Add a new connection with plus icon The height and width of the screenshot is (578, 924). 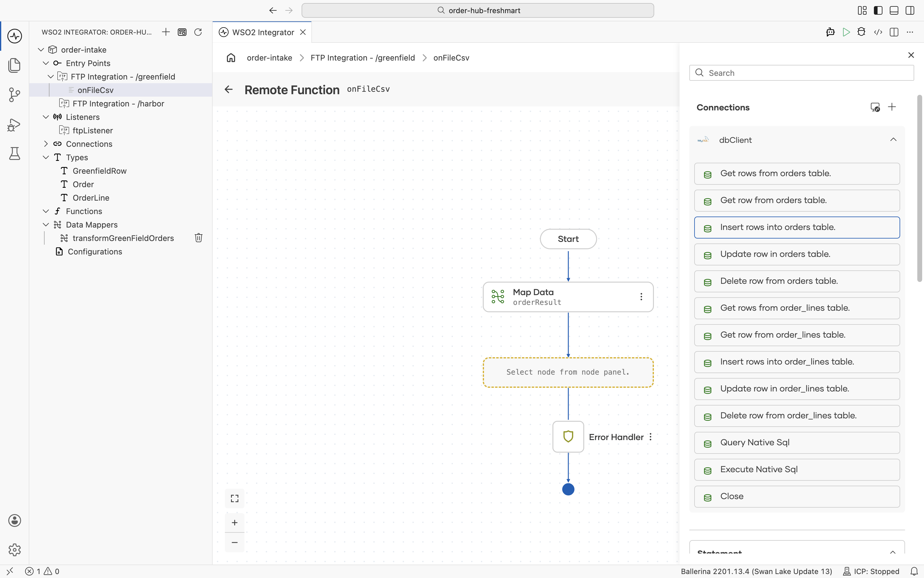[892, 107]
